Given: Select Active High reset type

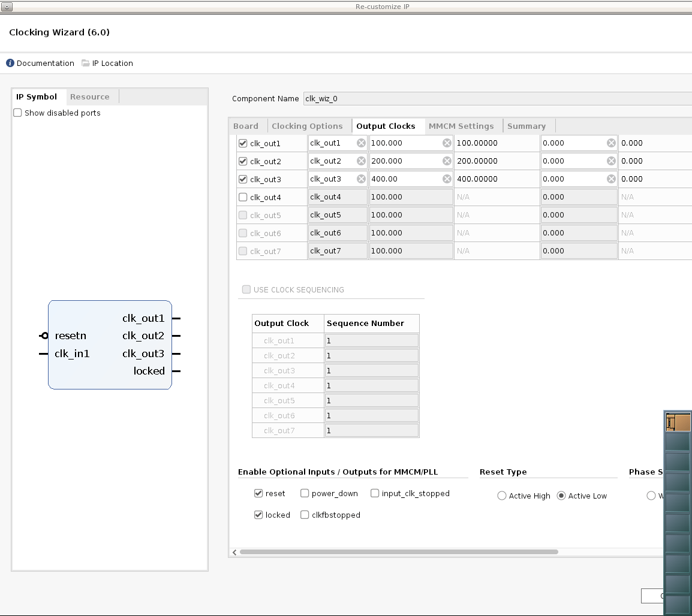Looking at the screenshot, I should point(501,496).
